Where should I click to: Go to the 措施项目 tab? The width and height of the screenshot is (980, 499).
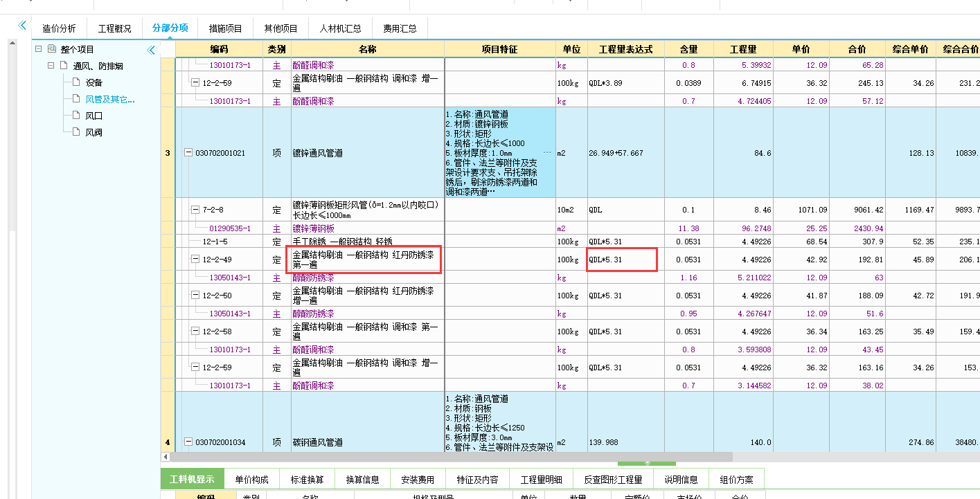point(226,28)
